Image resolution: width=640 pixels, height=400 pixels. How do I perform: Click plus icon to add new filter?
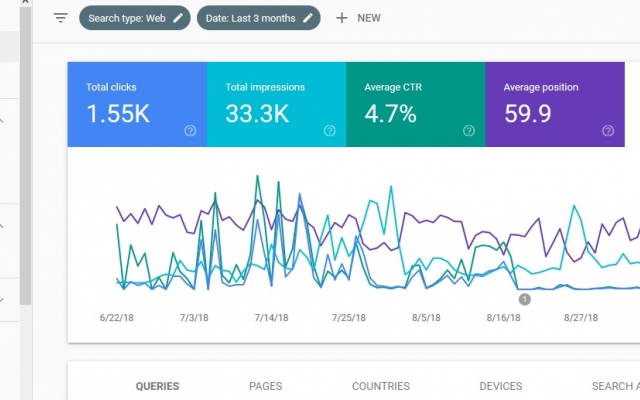[342, 18]
